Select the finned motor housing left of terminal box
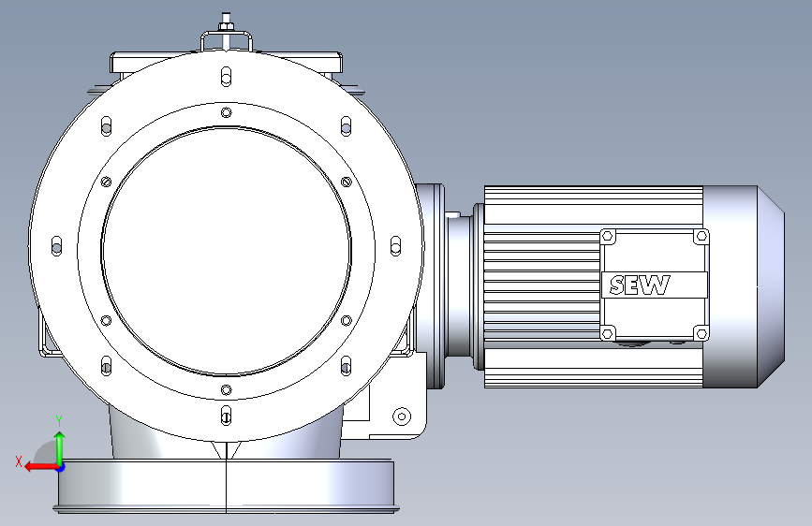This screenshot has width=812, height=526. (x=541, y=286)
